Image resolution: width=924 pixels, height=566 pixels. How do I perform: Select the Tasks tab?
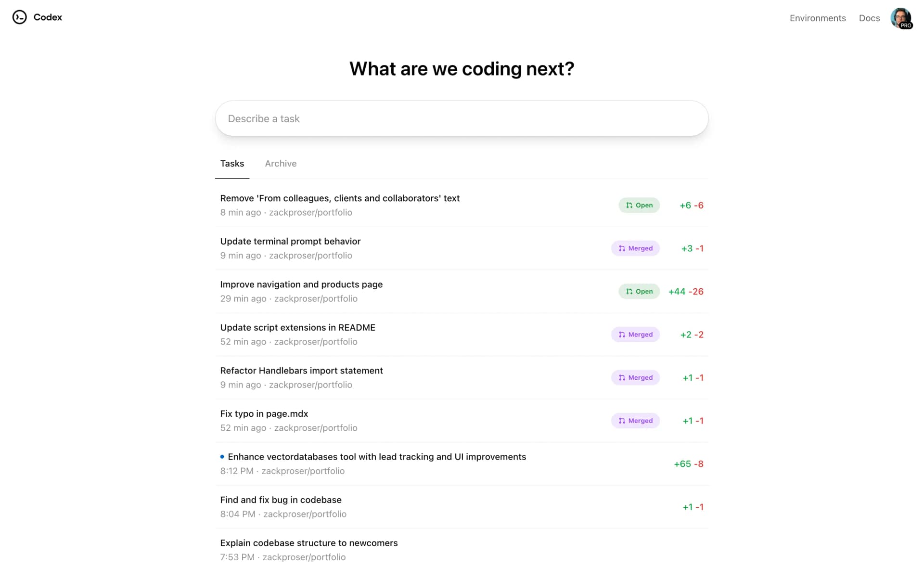[x=232, y=164]
